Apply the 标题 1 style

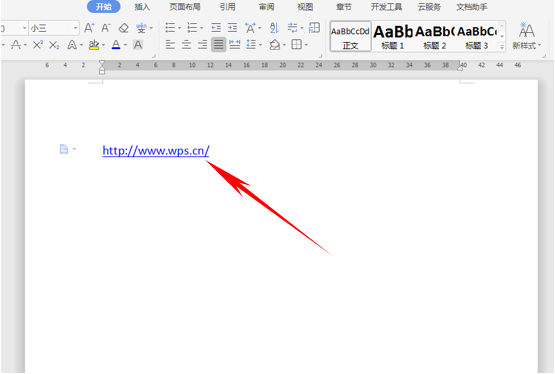click(x=393, y=36)
